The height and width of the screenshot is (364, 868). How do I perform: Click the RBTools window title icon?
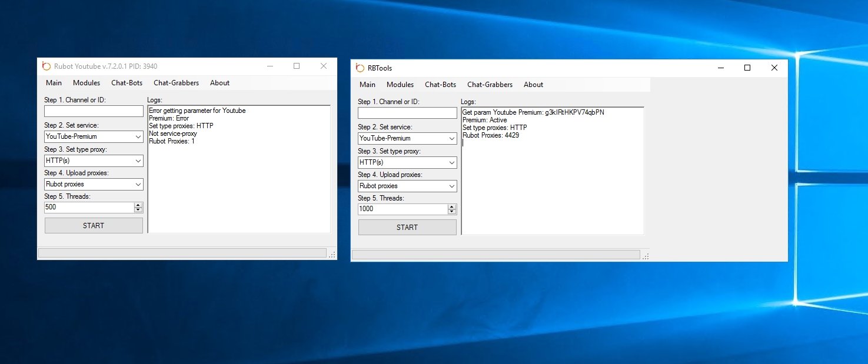[x=361, y=68]
